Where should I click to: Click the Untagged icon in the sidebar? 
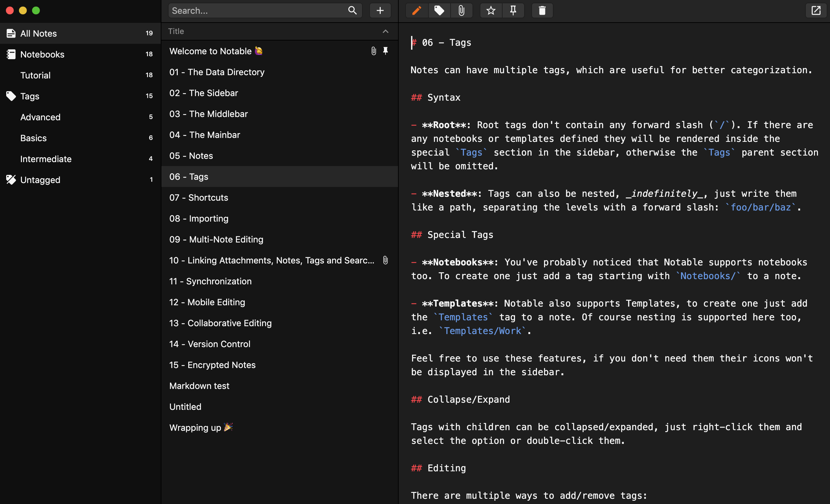[x=11, y=179]
